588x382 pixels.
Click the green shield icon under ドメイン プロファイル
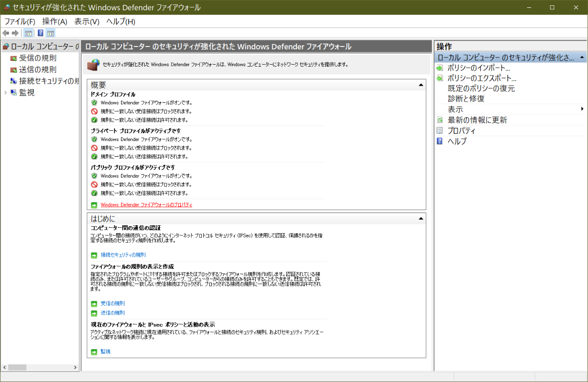[94, 103]
